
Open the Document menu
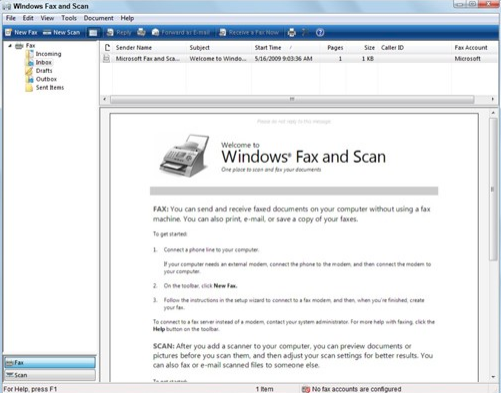pyautogui.click(x=98, y=18)
